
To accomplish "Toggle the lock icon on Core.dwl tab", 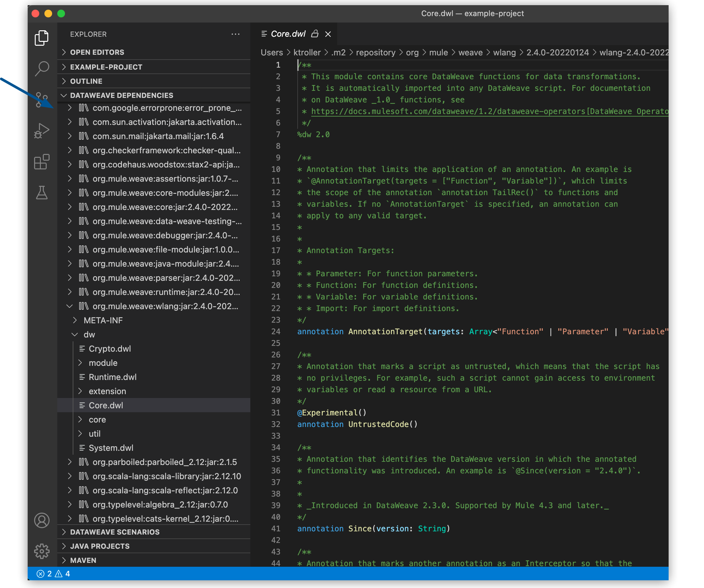I will pyautogui.click(x=315, y=33).
